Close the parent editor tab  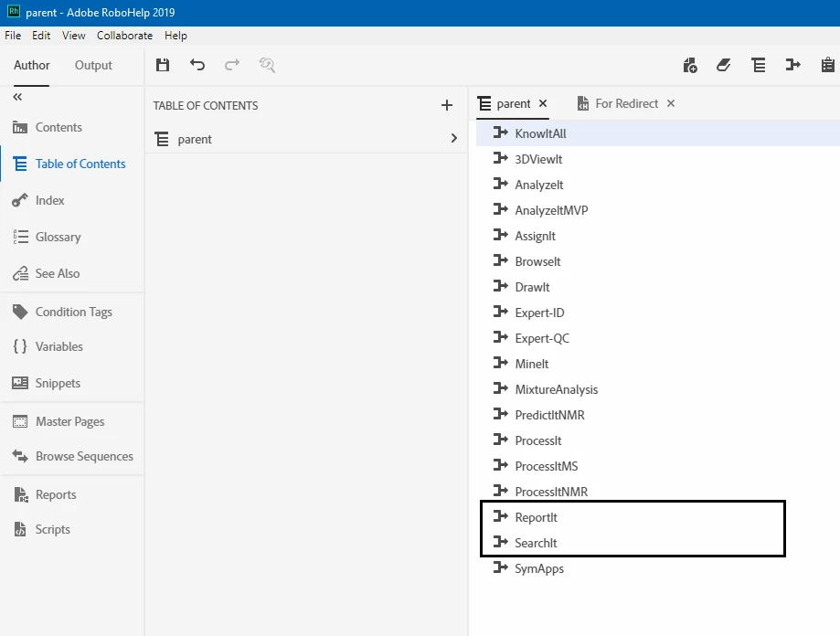(543, 103)
